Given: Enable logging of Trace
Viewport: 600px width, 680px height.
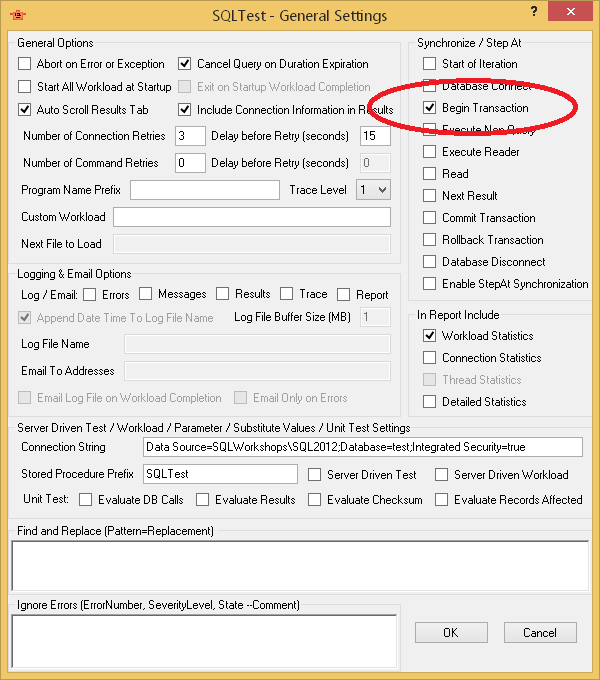Looking at the screenshot, I should 287,294.
